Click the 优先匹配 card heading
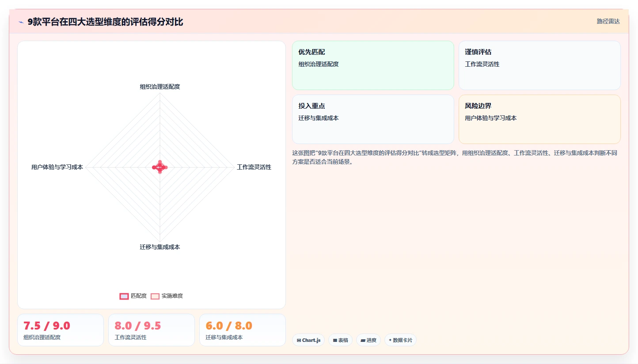Screen dimensions: 638x364 [x=311, y=52]
